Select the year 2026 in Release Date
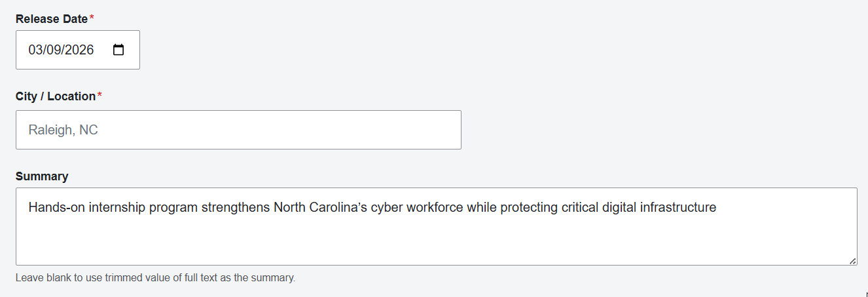Viewport: 868px width, 297px height. coord(79,50)
